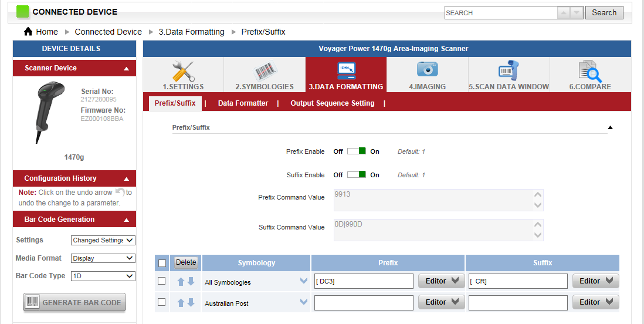Open the Bar Code Type dropdown

[103, 276]
